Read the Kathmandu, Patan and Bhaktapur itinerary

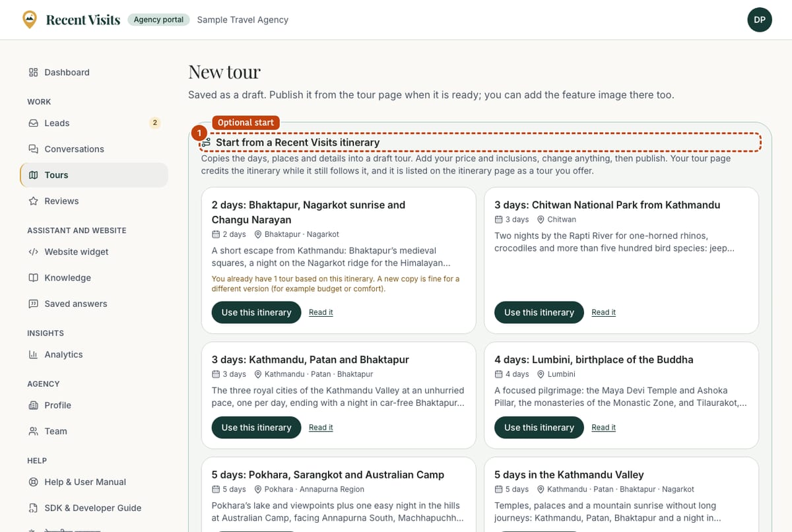[x=321, y=428]
